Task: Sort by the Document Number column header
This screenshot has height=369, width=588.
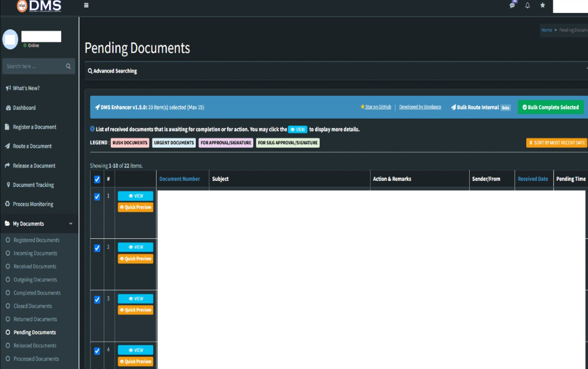Action: click(180, 179)
